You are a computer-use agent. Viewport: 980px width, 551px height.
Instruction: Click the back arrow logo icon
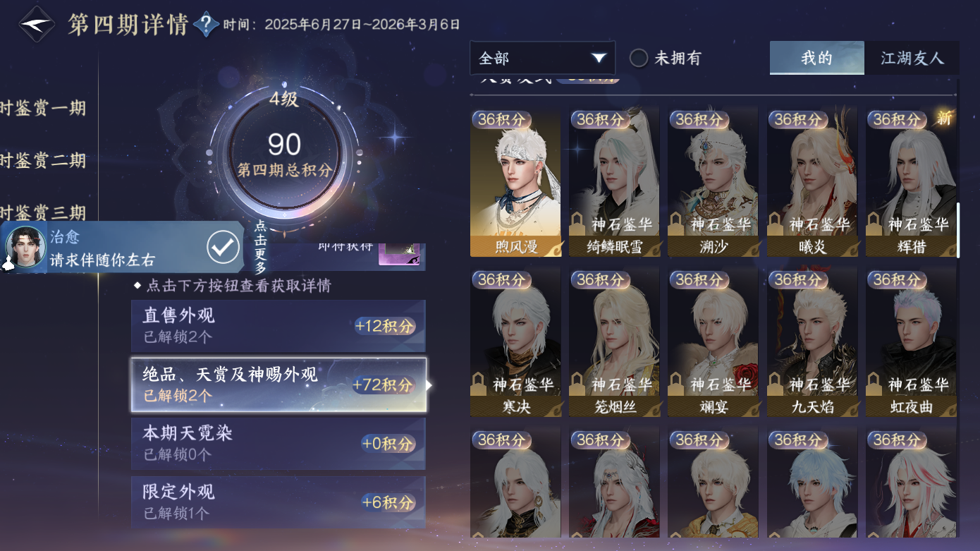pos(37,24)
